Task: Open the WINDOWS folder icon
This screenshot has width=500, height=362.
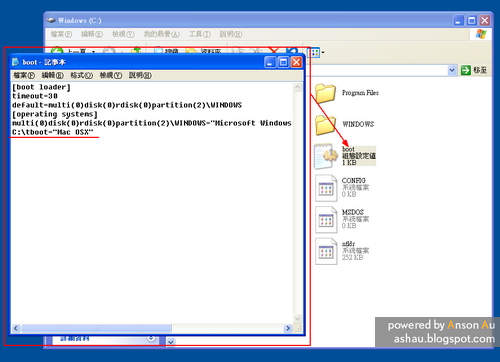Action: (x=325, y=125)
